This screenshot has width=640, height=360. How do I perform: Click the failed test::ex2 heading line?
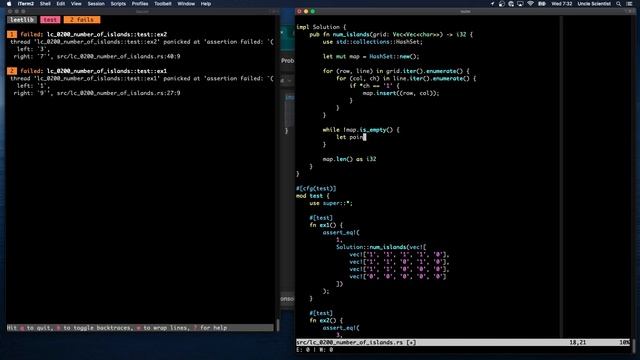click(x=93, y=34)
